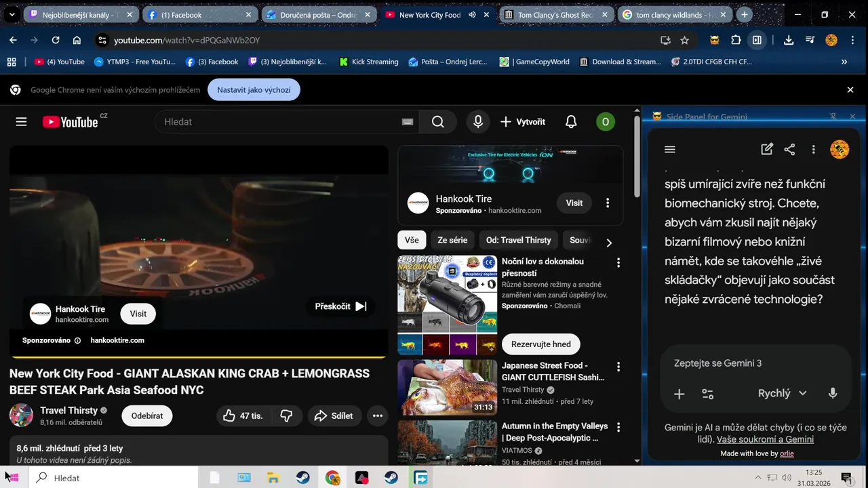This screenshot has height=488, width=868.
Task: Focus the Zeptejte se Gemini 3 input
Action: pyautogui.click(x=755, y=363)
